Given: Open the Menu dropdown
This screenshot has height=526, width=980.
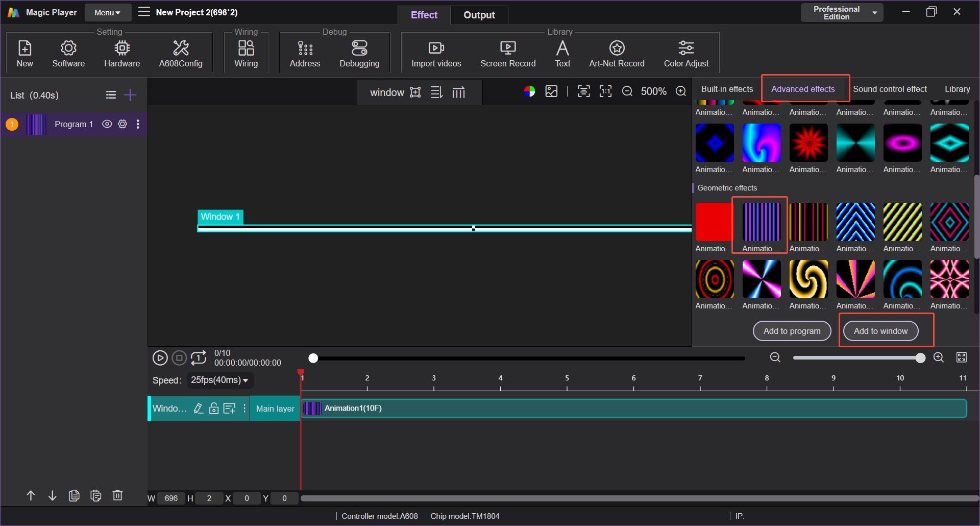Looking at the screenshot, I should 108,13.
